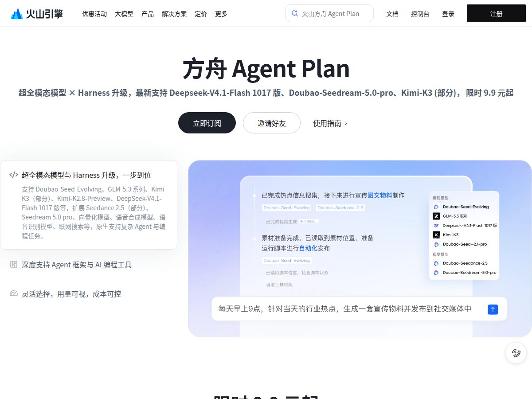Click the chevron after 使用指南
Image resolution: width=532 pixels, height=399 pixels.
(x=346, y=123)
